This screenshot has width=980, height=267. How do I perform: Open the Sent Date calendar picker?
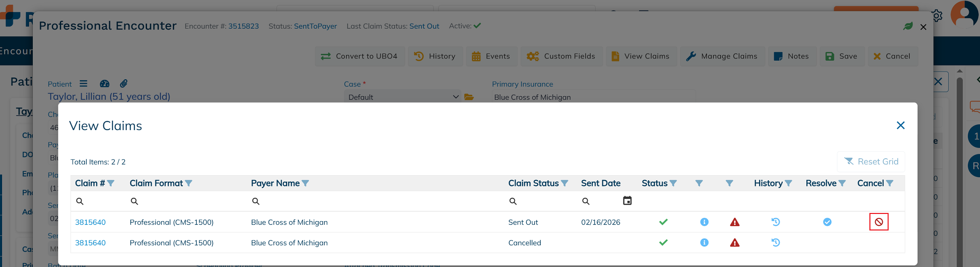[627, 201]
